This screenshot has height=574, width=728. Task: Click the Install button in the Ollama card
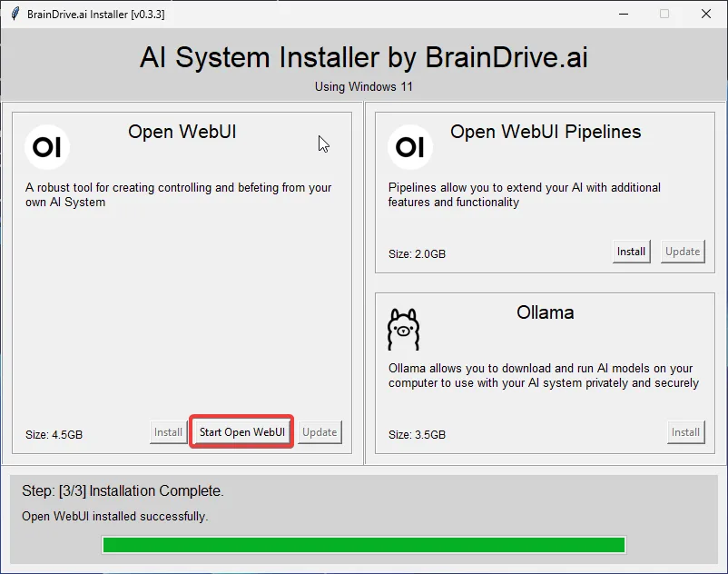click(x=685, y=432)
